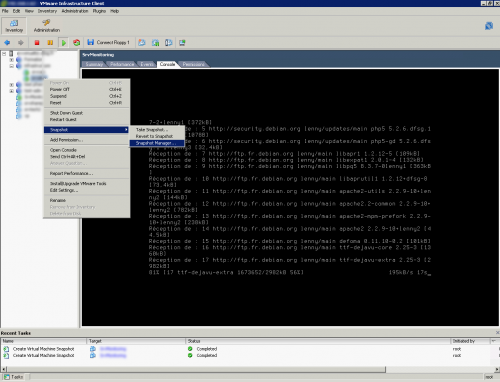This screenshot has height=382, width=500.
Task: Click the black VM console screen
Action: tap(290, 197)
